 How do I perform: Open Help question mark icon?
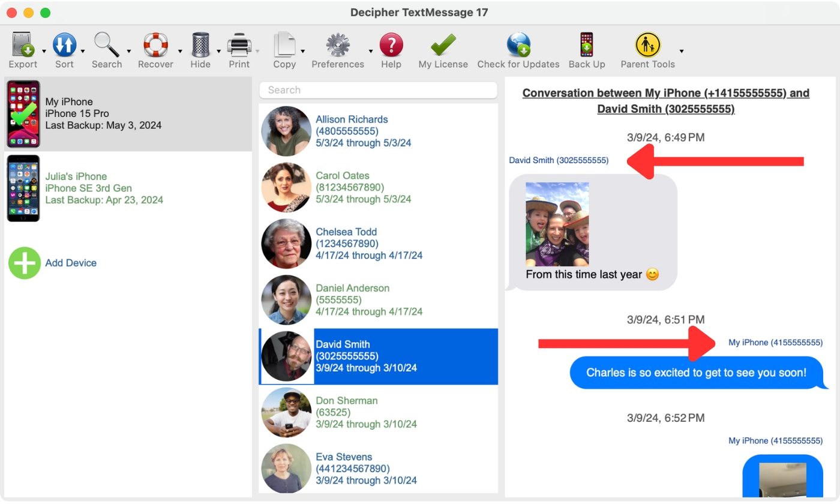point(391,46)
